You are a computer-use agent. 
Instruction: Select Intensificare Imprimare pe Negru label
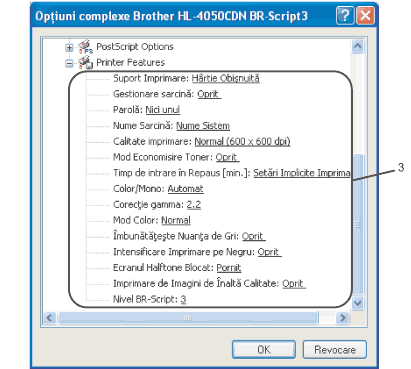184,252
